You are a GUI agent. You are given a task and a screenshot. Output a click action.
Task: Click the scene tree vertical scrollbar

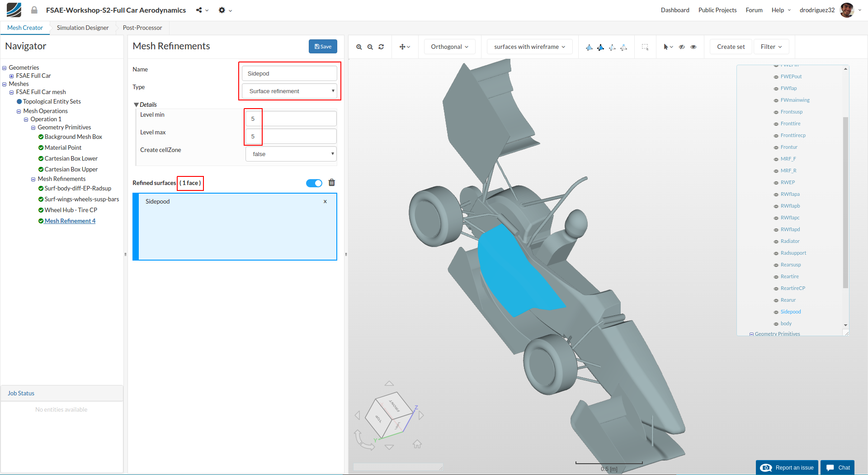tap(845, 202)
